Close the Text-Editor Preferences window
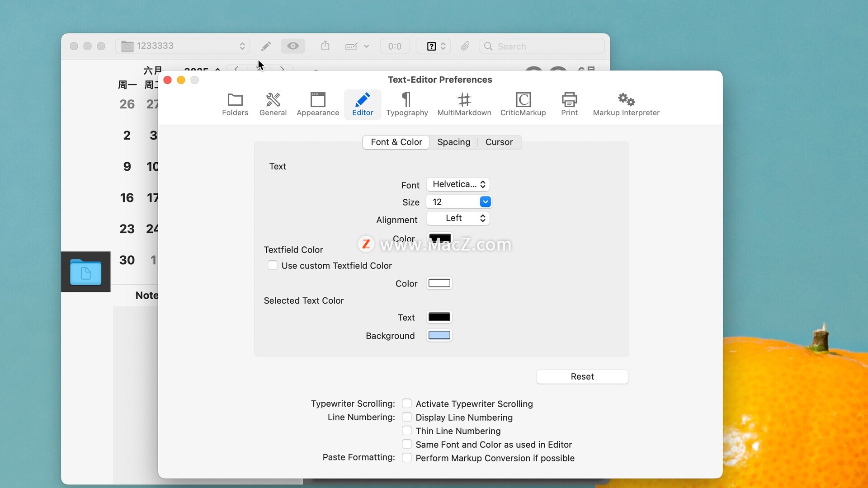868x488 pixels. (167, 80)
